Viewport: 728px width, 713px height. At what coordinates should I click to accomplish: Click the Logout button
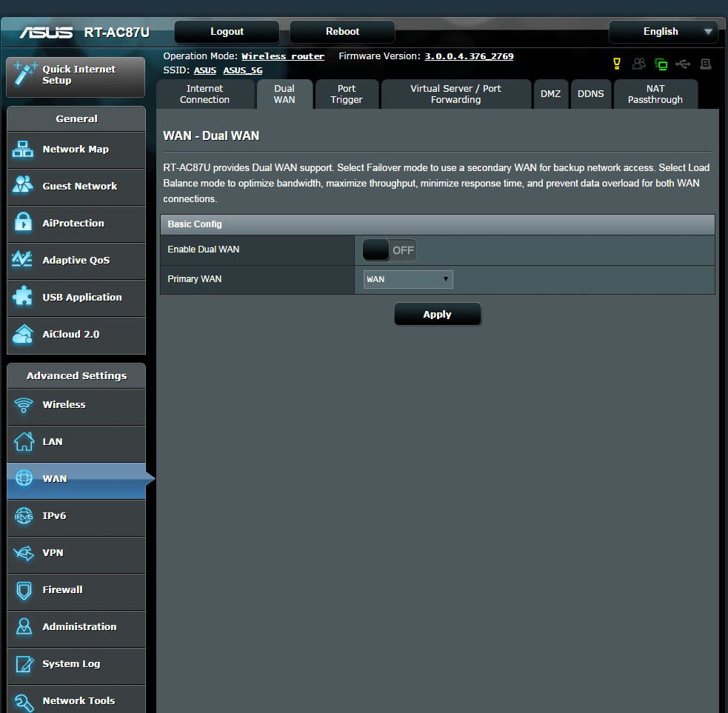[x=227, y=32]
